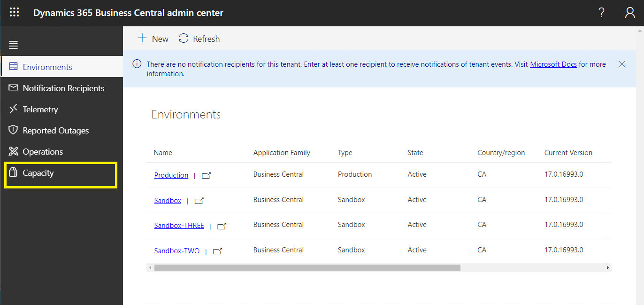Click the horizontal scrollbar thumb
This screenshot has width=644, height=305.
(307, 267)
